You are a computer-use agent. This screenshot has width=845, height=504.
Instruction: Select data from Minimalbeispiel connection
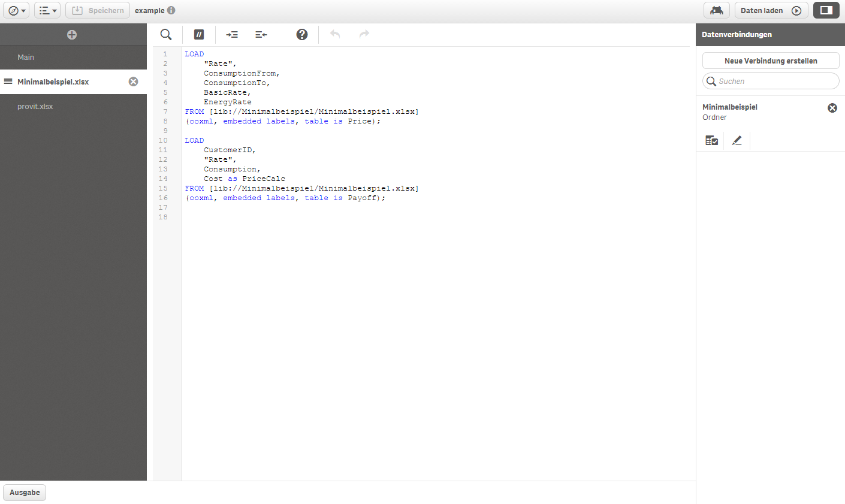712,140
